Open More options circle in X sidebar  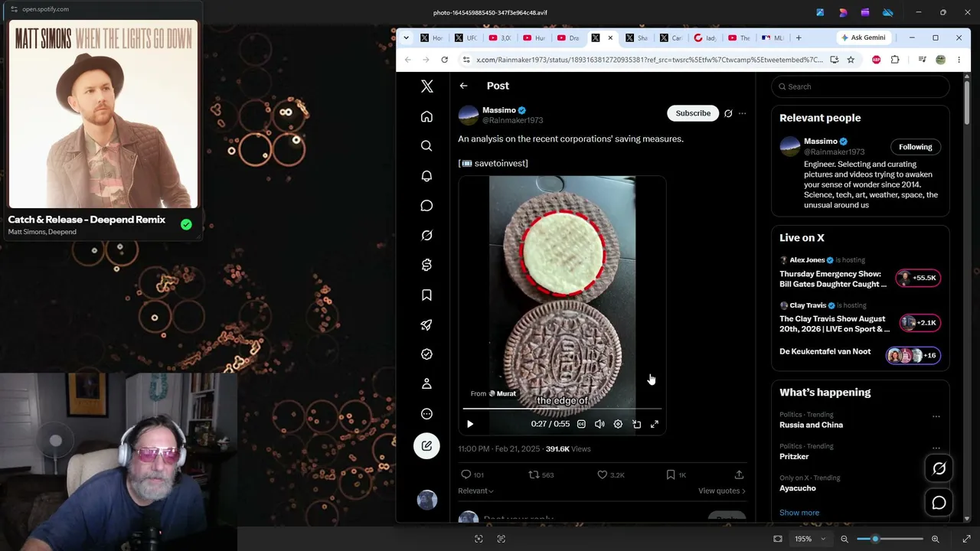[426, 414]
